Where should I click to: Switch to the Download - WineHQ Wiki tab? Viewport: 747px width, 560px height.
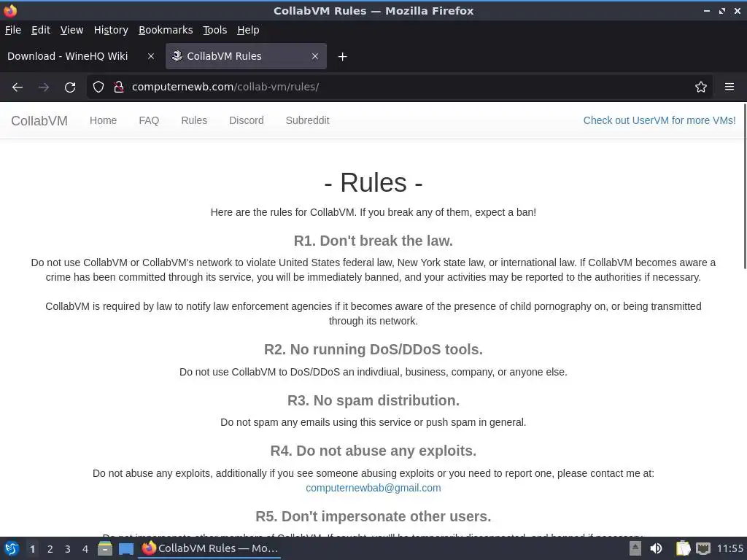pos(80,56)
